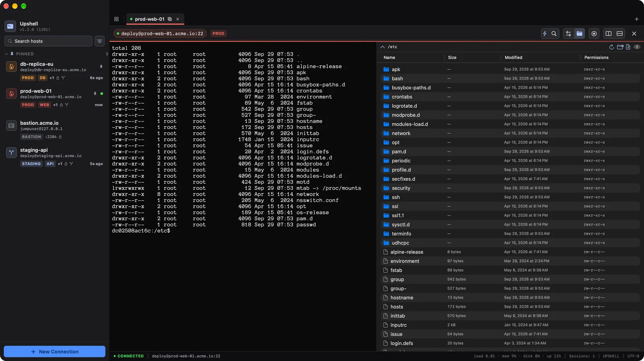Screen dimensions: 644x361
Task: Click the terminal prompt dc02508ac16c:/etc$
Action: 141,231
